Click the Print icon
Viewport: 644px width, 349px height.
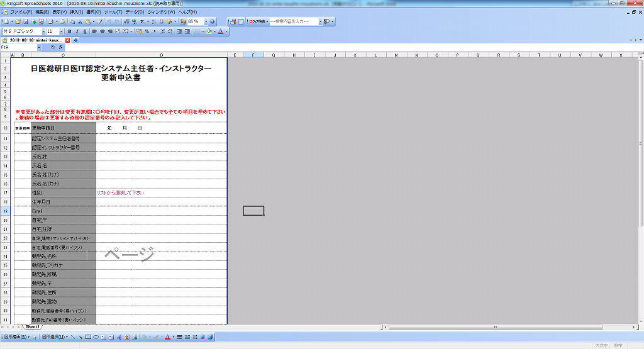pos(50,22)
